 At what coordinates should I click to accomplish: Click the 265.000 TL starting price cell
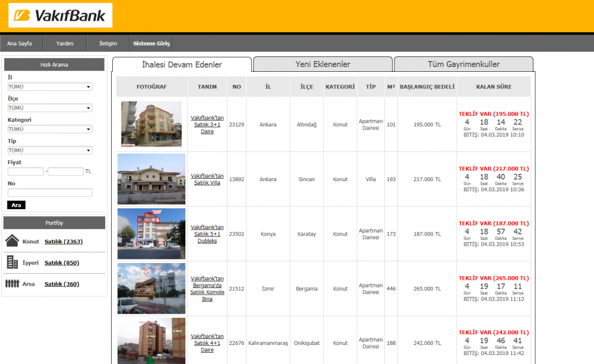coord(427,289)
